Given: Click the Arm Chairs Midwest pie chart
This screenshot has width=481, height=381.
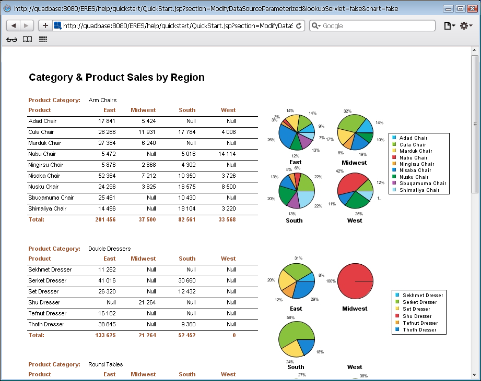Looking at the screenshot, I should pos(355,132).
